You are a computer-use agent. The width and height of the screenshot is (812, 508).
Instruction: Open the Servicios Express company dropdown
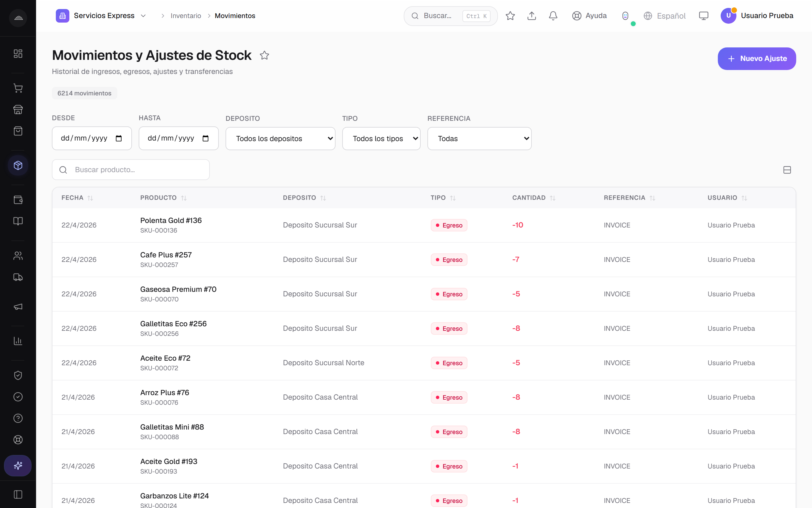click(101, 16)
